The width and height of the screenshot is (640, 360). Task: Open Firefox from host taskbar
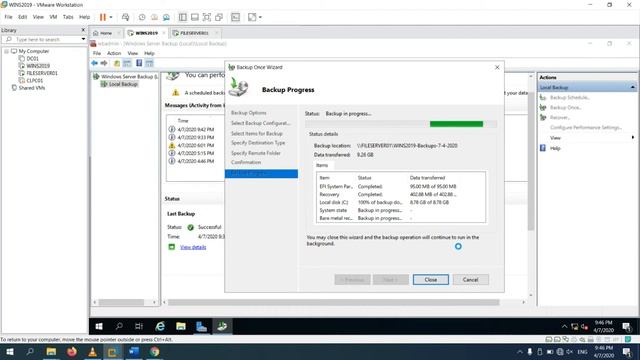click(x=72, y=352)
